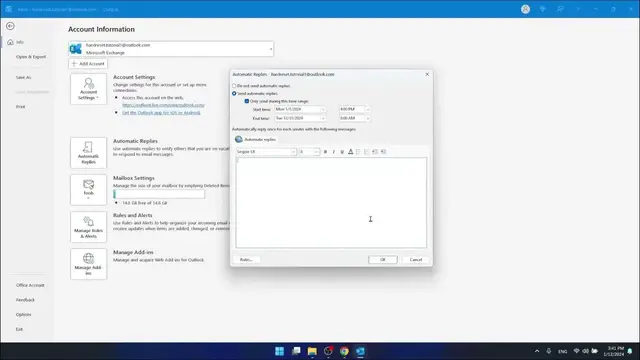Open Task View from the taskbar
Image resolution: width=640 pixels, height=360 pixels.
pyautogui.click(x=296, y=351)
